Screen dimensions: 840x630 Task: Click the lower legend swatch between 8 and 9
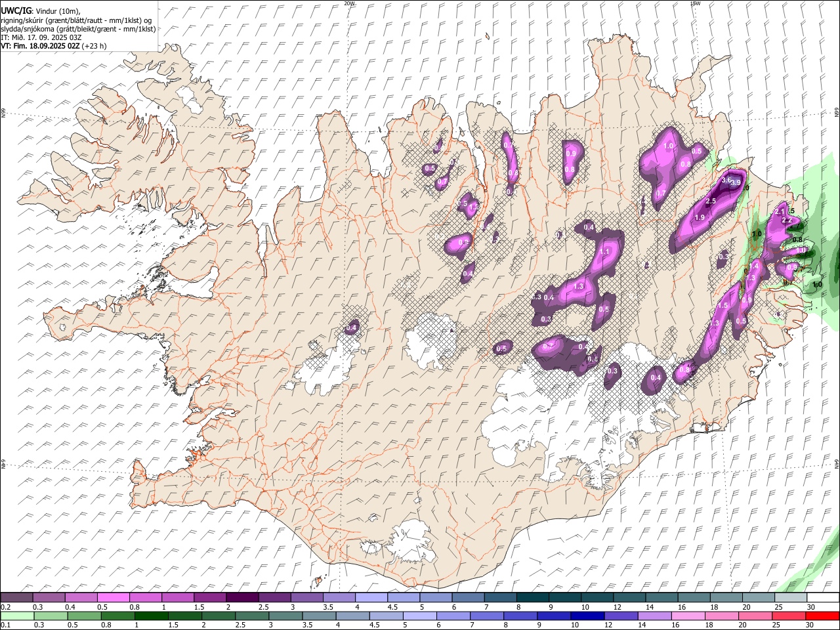[x=519, y=616]
